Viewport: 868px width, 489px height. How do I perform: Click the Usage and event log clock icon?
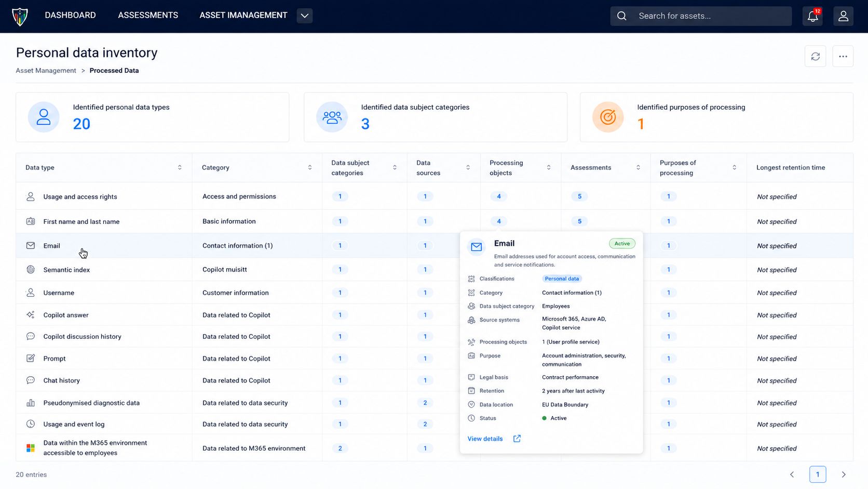click(x=31, y=424)
